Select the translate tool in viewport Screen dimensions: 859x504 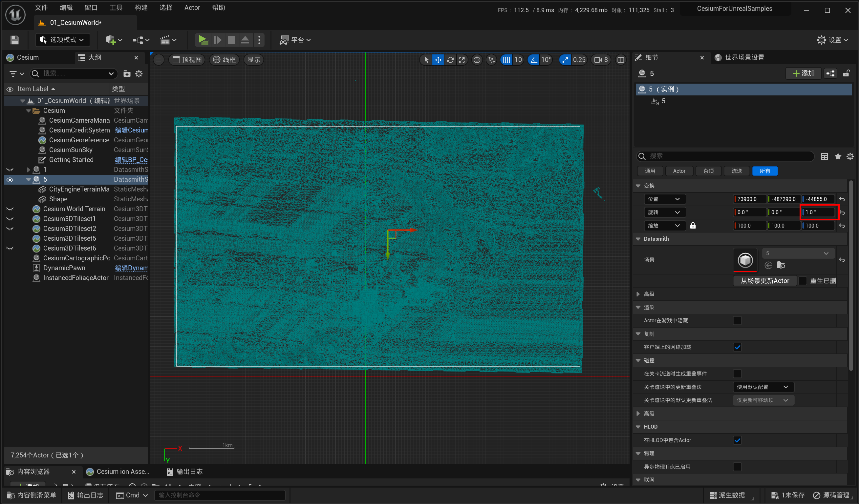tap(438, 60)
